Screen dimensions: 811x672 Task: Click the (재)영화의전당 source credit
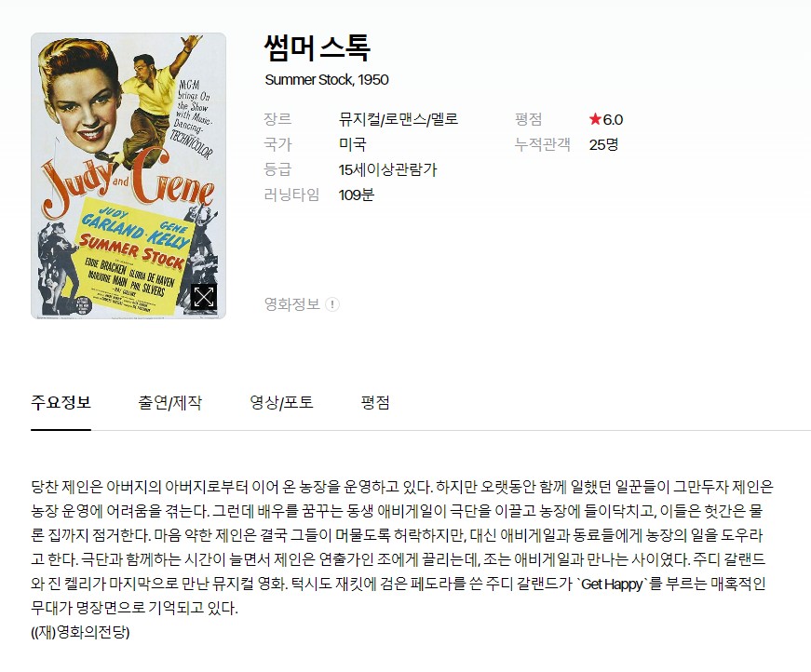click(x=80, y=632)
